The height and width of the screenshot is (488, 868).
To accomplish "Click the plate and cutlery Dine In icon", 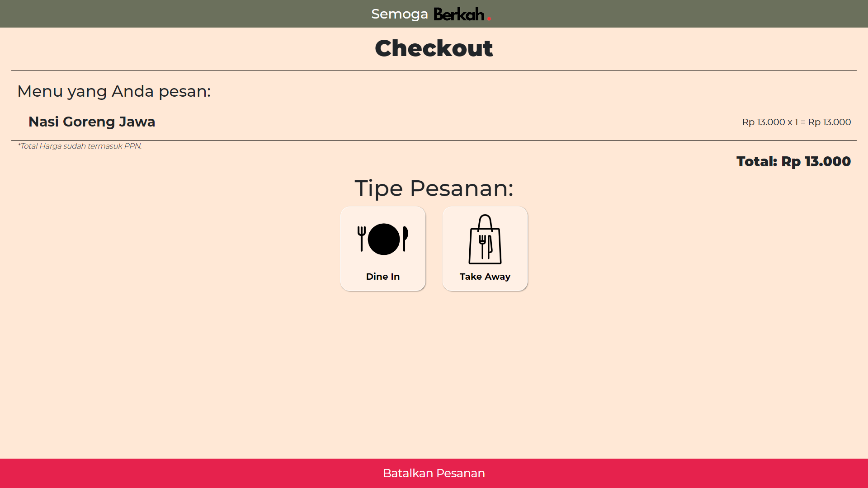I will pos(383,239).
